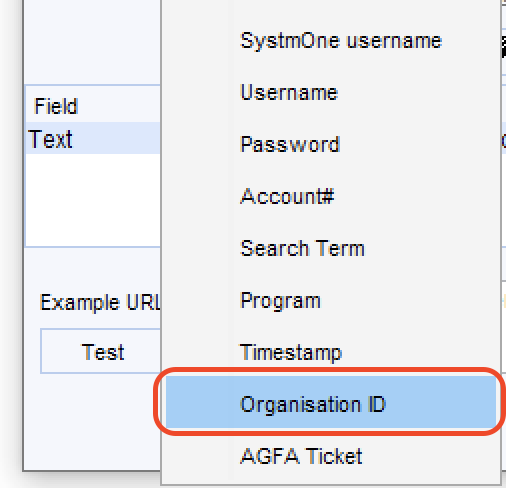Choose the highlighted Organisation ID entry
Image resolution: width=506 pixels, height=488 pixels.
click(x=331, y=402)
